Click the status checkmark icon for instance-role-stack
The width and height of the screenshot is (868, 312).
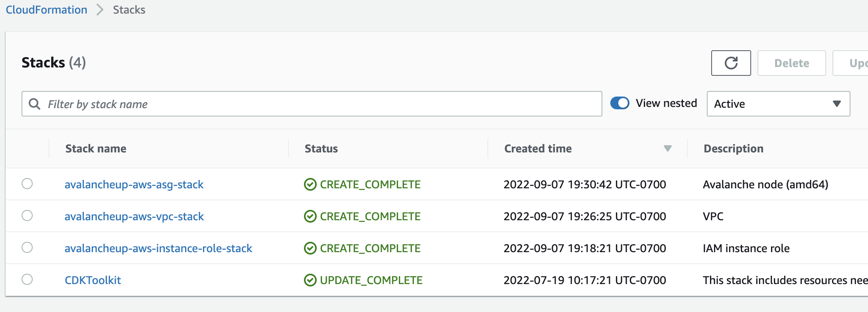(310, 248)
